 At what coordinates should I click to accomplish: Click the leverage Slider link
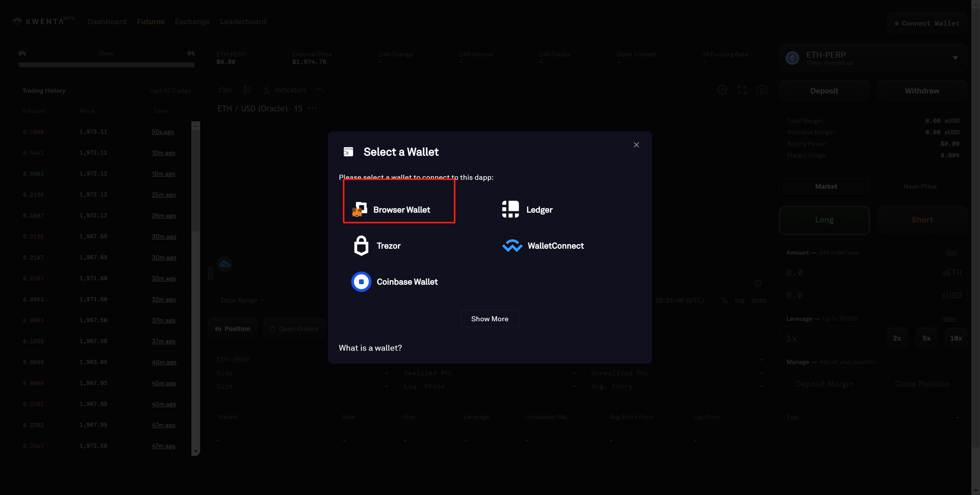[x=950, y=319]
